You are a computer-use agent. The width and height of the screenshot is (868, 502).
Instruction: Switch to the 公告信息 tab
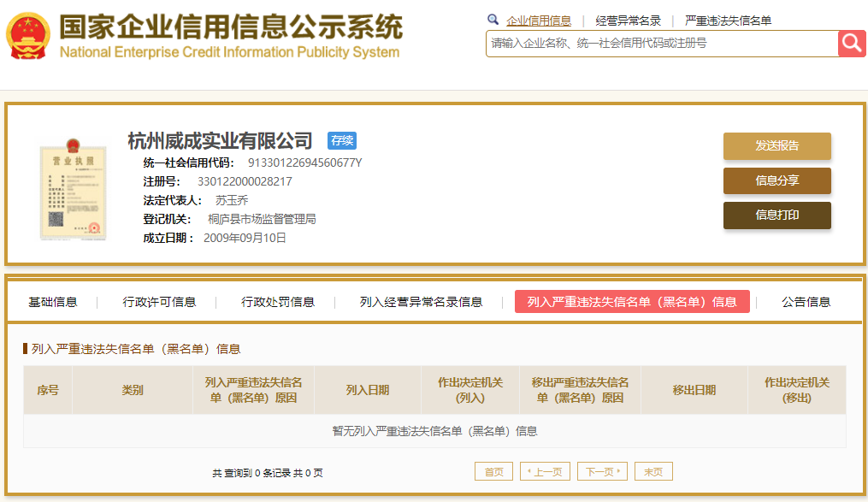pyautogui.click(x=806, y=302)
